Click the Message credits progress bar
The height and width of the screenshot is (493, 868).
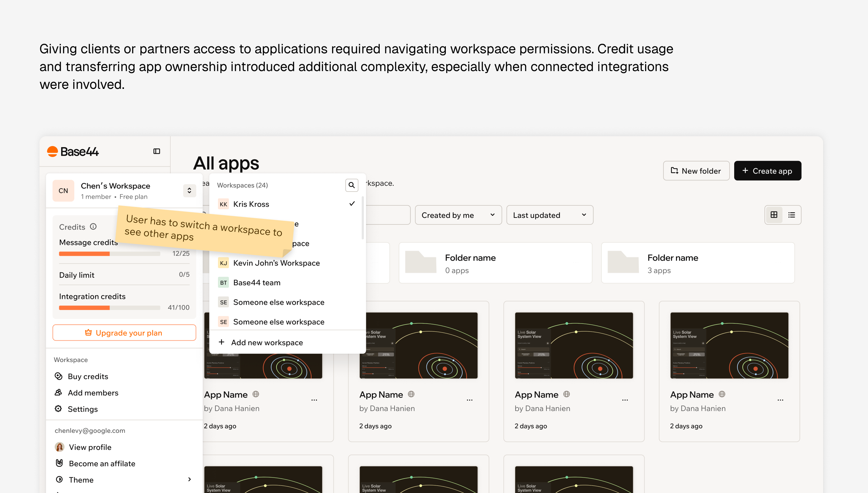click(109, 254)
